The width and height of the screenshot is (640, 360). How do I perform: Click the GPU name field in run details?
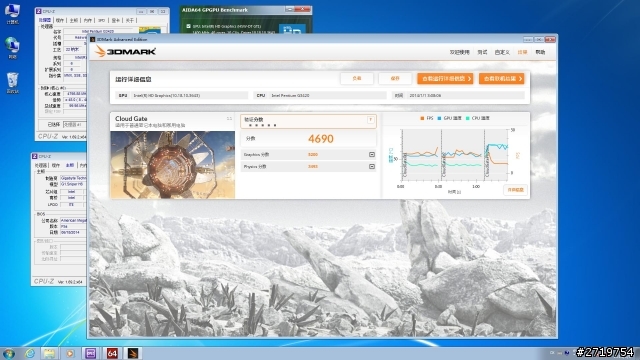(182, 95)
